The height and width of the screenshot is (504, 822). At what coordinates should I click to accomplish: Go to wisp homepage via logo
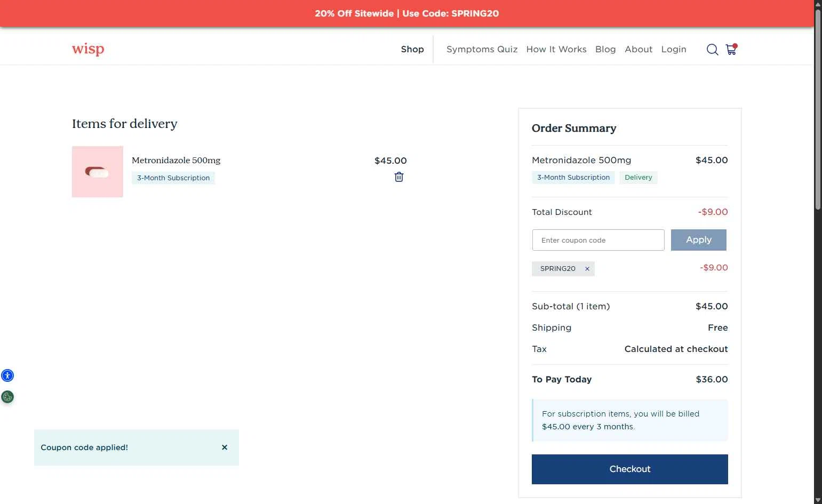[88, 49]
